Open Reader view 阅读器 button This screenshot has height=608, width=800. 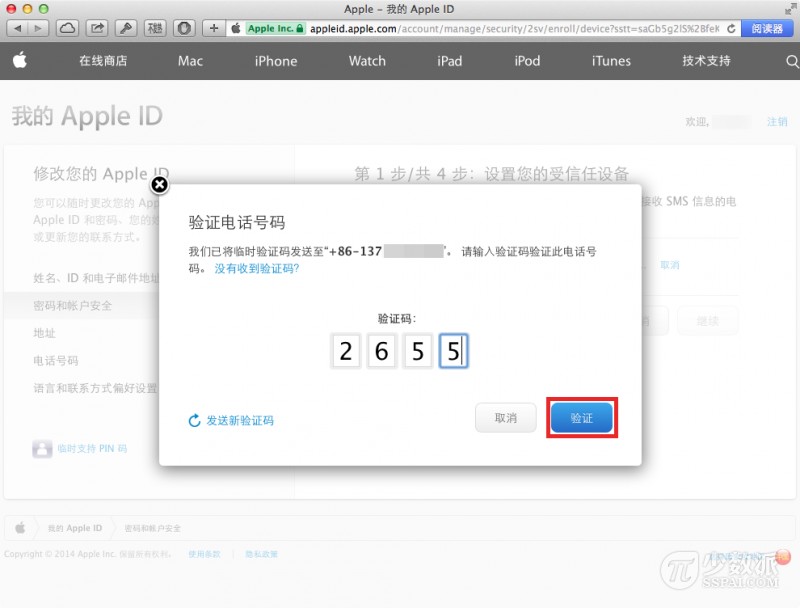[x=767, y=29]
